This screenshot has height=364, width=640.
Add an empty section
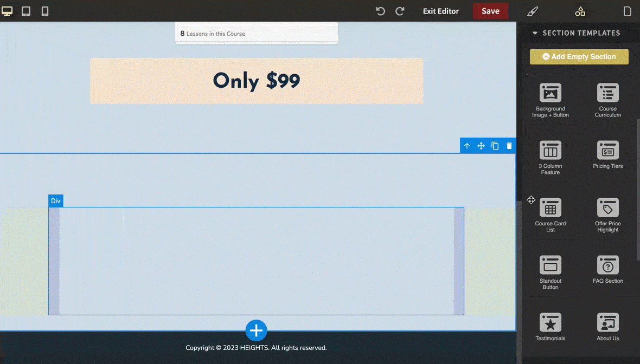click(x=579, y=57)
